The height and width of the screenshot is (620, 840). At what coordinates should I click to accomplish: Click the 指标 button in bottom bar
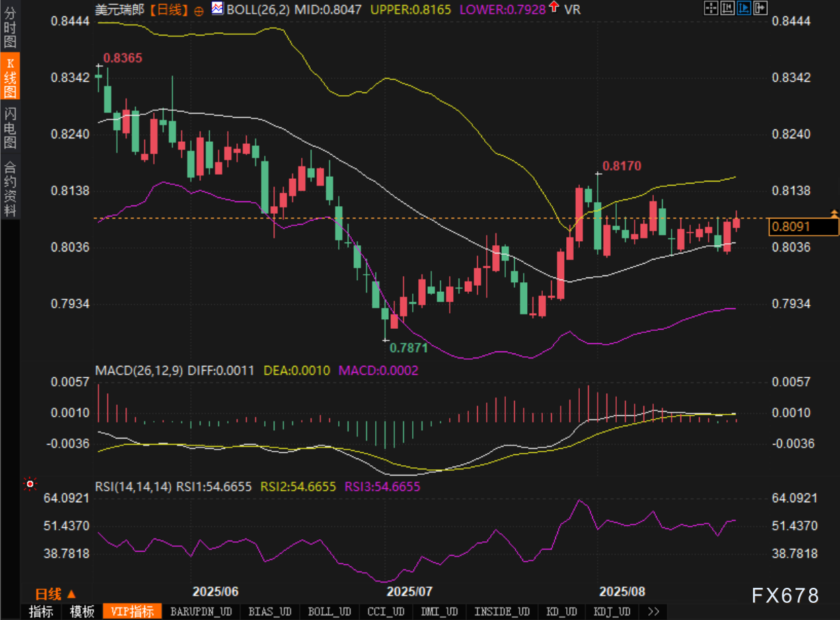(x=41, y=612)
